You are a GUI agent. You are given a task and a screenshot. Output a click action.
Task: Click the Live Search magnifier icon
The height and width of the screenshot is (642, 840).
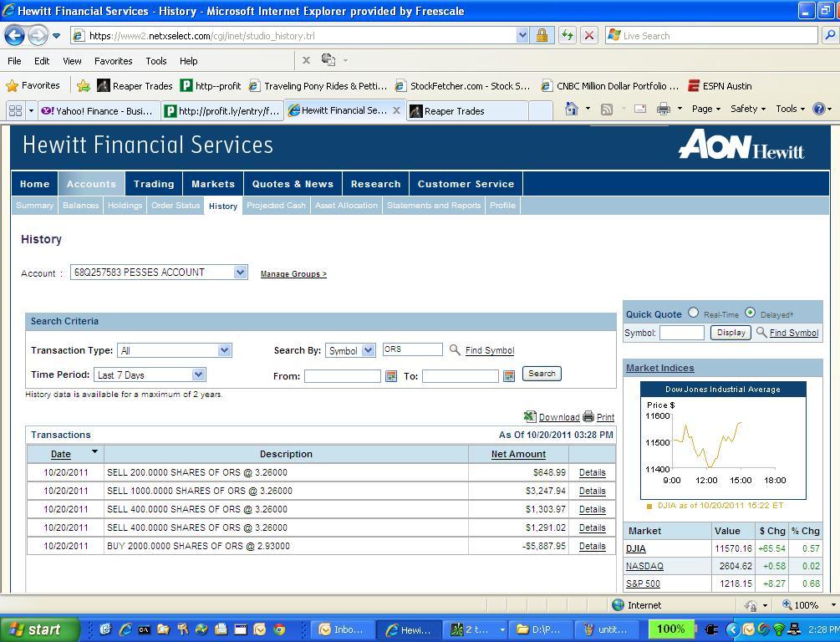(x=830, y=36)
